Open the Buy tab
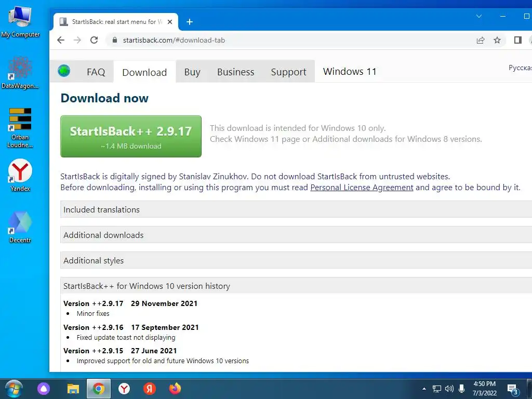 point(192,72)
